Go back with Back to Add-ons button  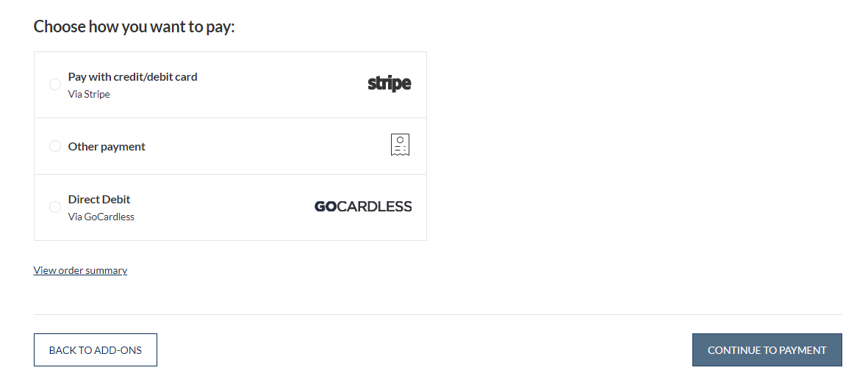(96, 350)
